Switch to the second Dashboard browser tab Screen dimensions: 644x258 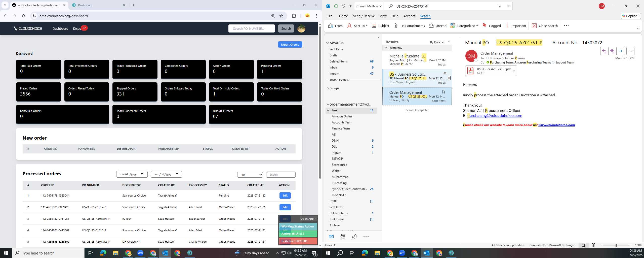(x=98, y=5)
